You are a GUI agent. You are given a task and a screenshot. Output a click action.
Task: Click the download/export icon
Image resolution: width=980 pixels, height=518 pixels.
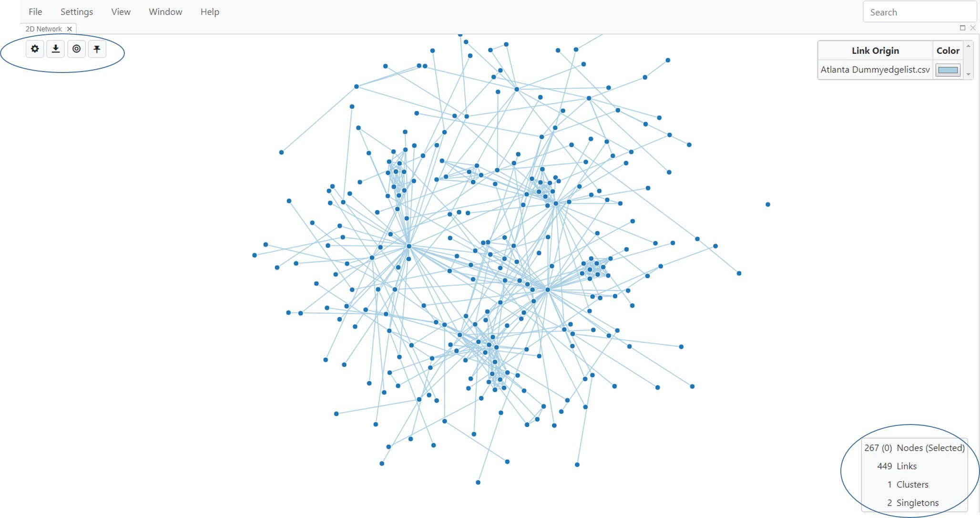coord(56,48)
